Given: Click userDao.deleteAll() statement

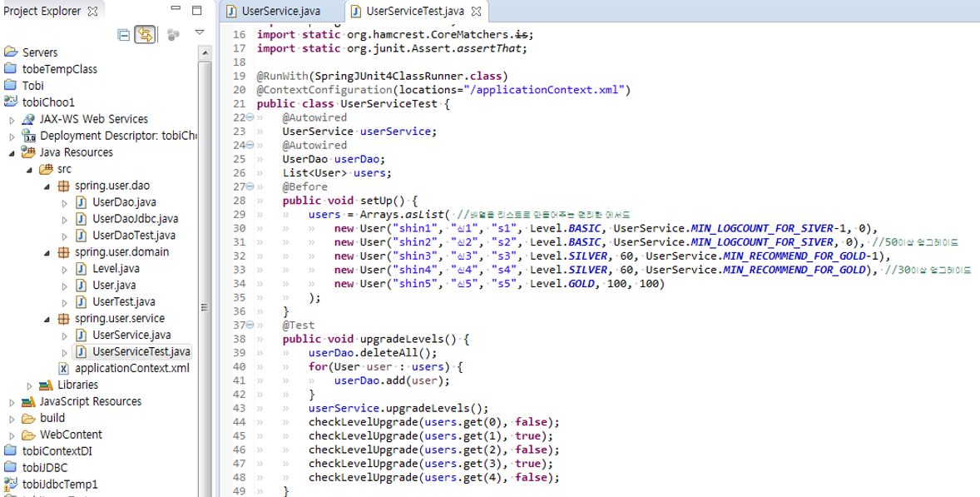Looking at the screenshot, I should (x=374, y=353).
